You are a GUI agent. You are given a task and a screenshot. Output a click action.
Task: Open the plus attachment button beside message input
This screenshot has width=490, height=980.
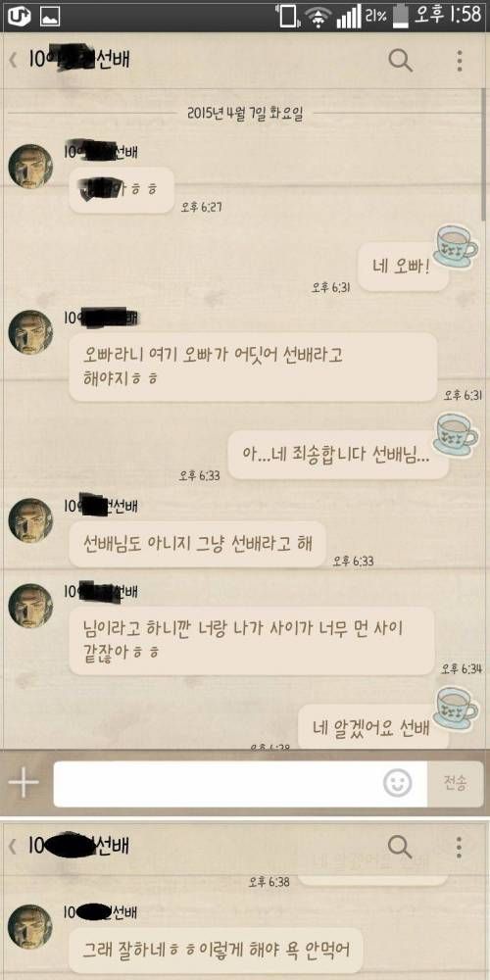tap(24, 781)
